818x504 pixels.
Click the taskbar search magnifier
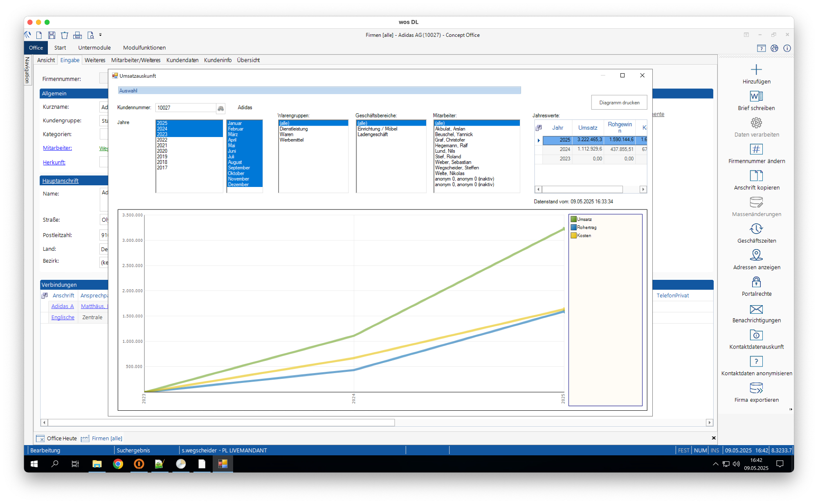click(55, 464)
